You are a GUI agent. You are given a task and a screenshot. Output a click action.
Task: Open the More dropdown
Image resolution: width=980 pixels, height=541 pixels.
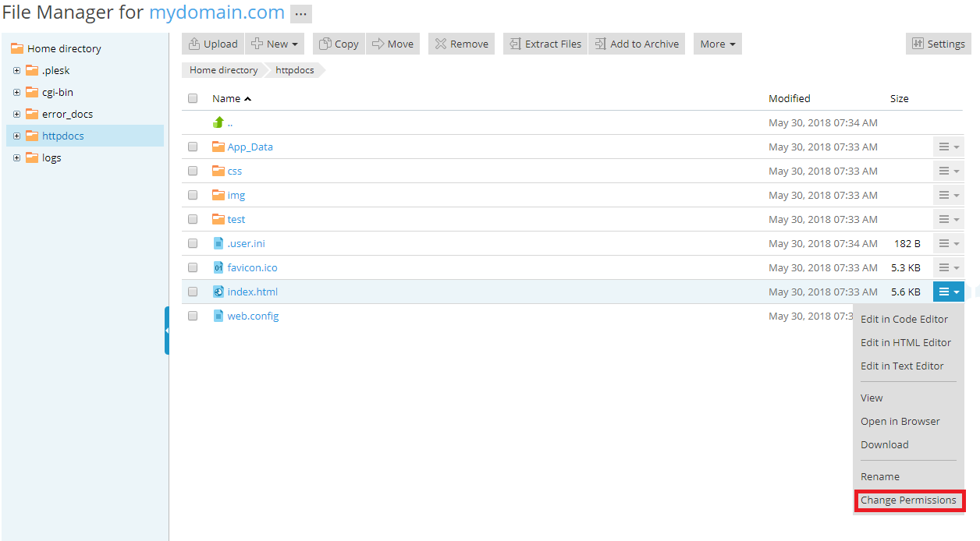[x=717, y=44]
